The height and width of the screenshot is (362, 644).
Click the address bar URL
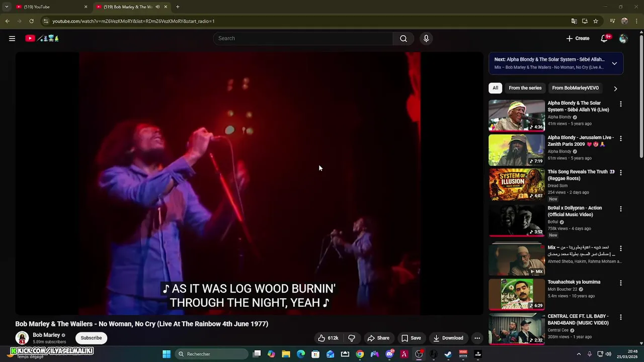133,21
